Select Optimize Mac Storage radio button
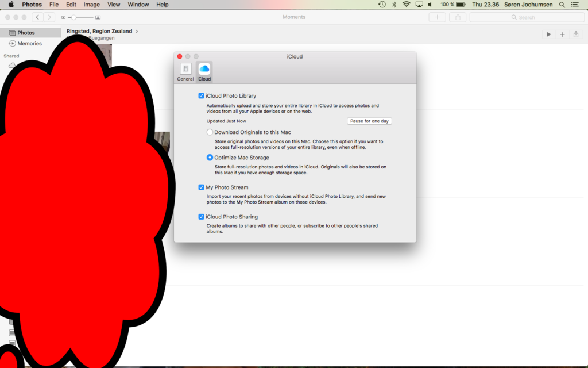The width and height of the screenshot is (588, 368). pyautogui.click(x=210, y=158)
